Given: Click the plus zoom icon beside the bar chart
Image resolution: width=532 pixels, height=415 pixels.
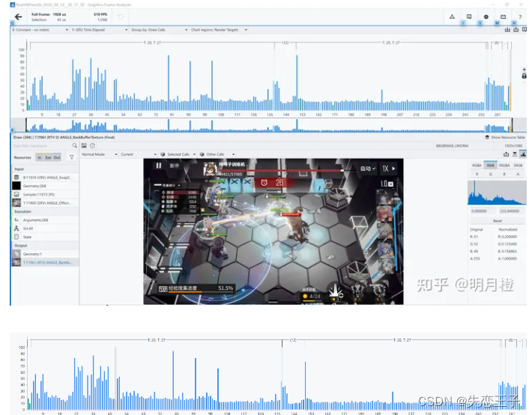Looking at the screenshot, I should point(525,69).
